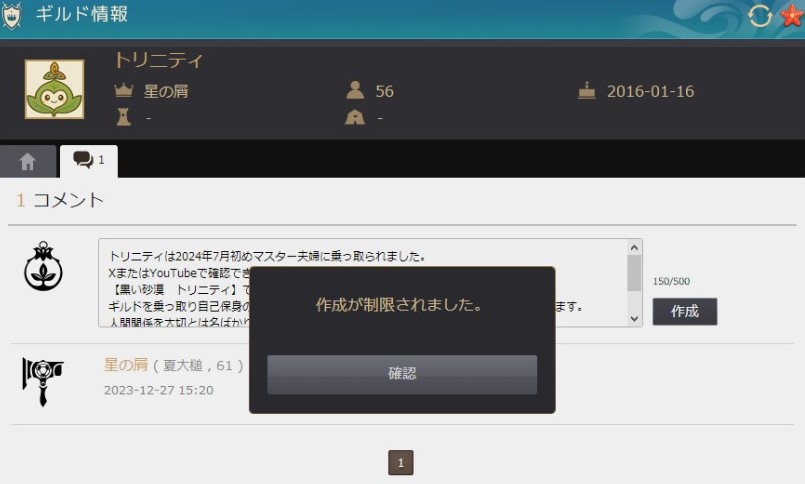Click the commenter's emblem next to 星の屑 comment
Viewport: 805px width, 484px height.
[x=42, y=380]
